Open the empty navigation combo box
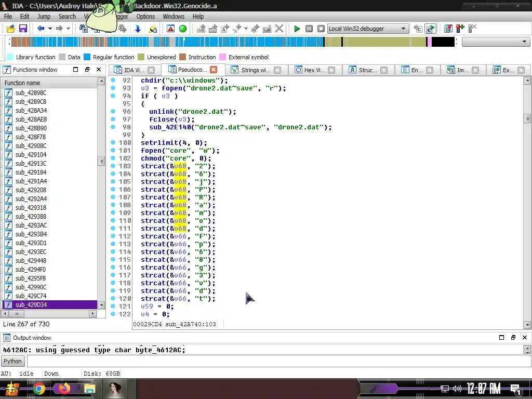This screenshot has width=532, height=399. (496, 42)
